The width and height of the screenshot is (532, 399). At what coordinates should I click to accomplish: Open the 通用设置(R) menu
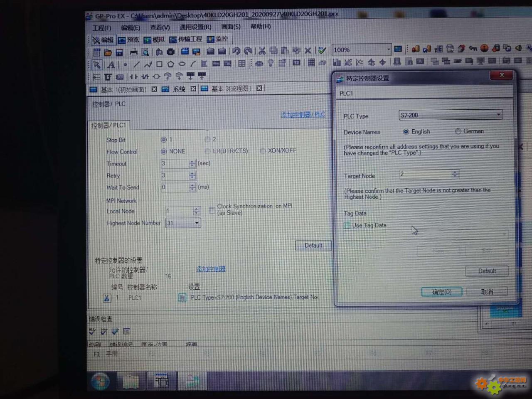pos(195,27)
